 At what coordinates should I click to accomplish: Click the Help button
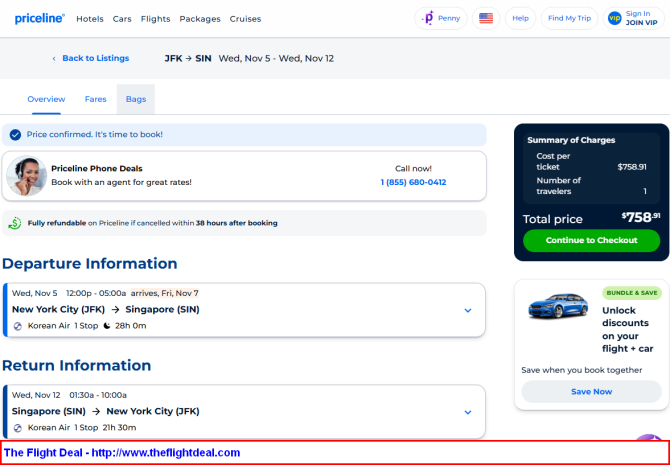coord(520,18)
